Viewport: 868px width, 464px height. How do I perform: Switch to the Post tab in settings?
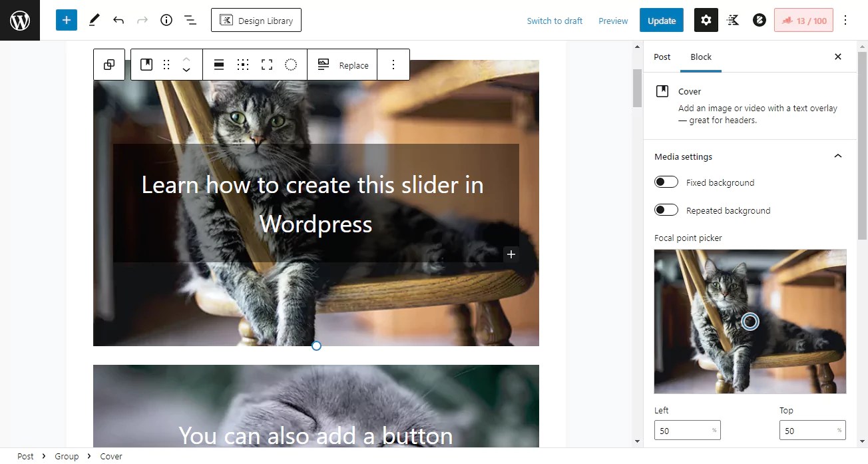662,57
